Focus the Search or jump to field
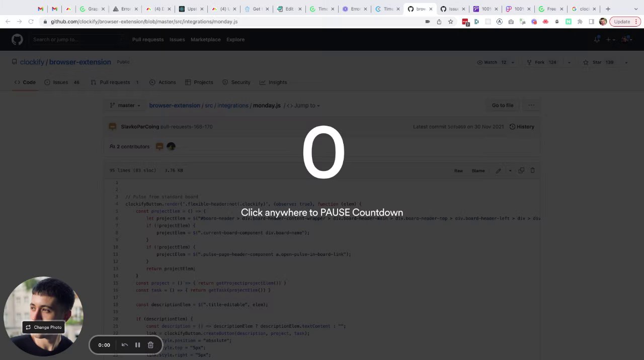 click(76, 40)
